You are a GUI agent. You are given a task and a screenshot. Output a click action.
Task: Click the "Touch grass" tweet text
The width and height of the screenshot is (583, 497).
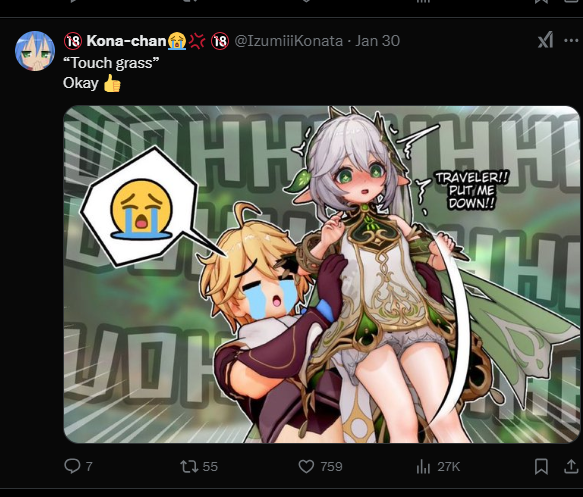tap(111, 63)
